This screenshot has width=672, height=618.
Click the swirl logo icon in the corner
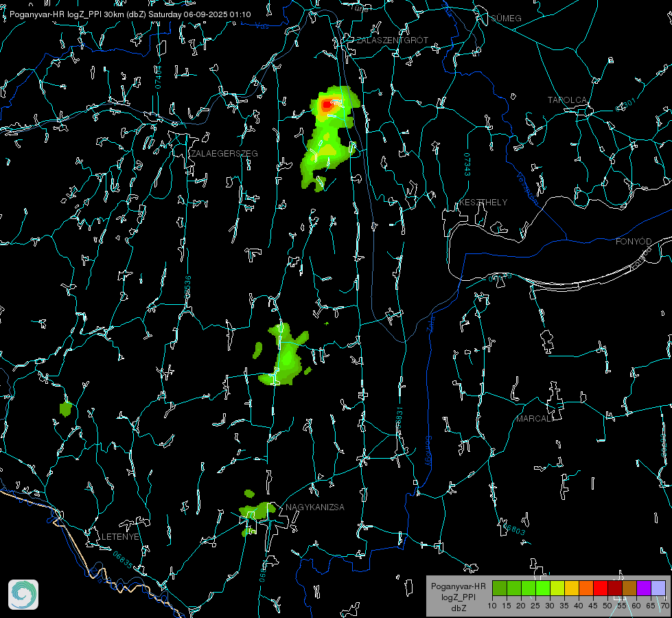click(x=23, y=595)
